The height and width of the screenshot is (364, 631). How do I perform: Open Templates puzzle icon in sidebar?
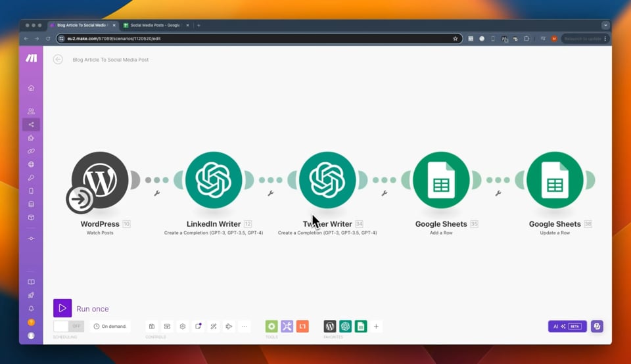31,137
